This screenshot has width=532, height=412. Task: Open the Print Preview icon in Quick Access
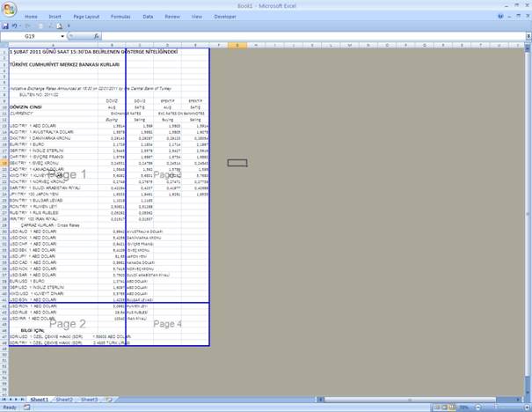click(60, 26)
